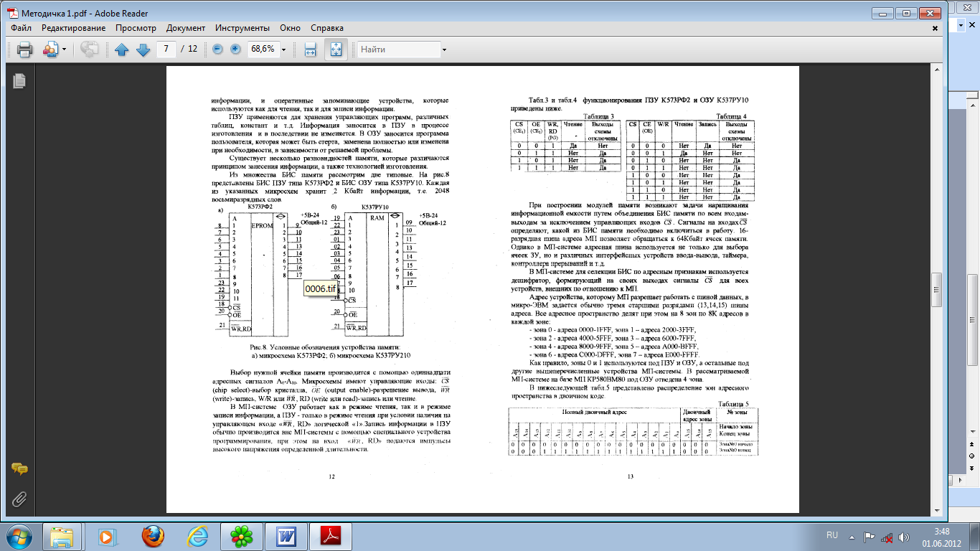
Task: Click the total pages text / 12
Action: tap(189, 50)
